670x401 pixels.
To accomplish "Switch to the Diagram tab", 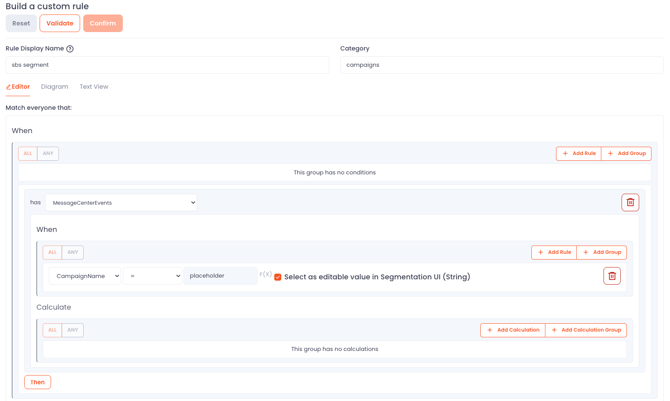I will click(55, 87).
